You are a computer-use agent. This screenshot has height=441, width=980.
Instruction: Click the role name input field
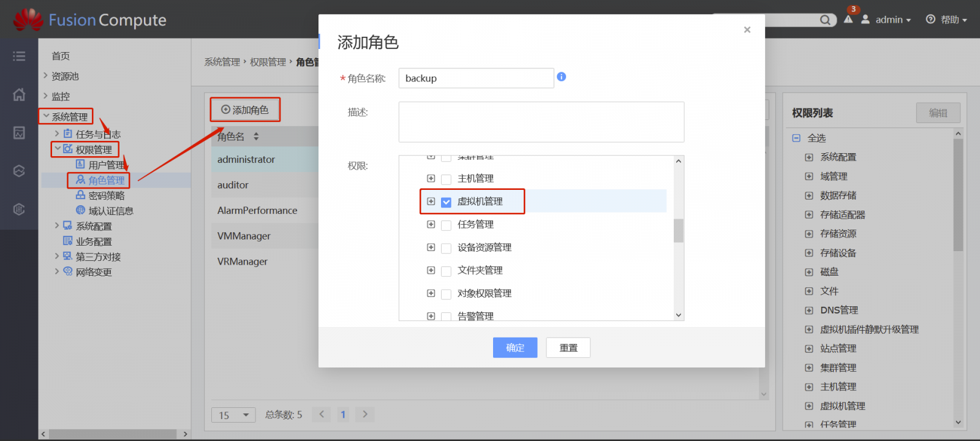click(476, 78)
